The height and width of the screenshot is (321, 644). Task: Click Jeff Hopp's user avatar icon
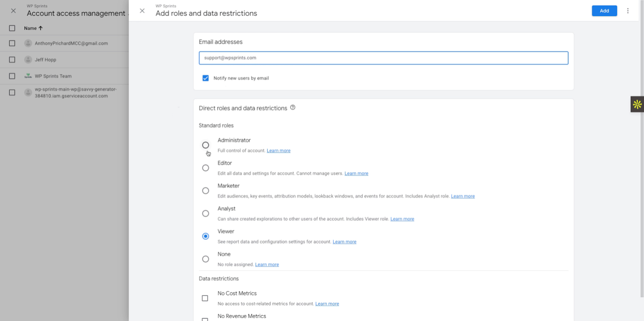tap(28, 60)
